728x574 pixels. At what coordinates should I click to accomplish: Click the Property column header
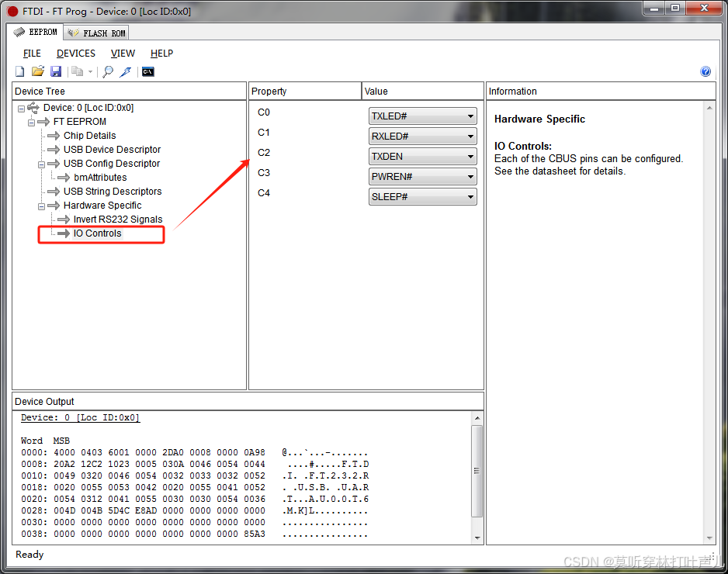click(305, 92)
